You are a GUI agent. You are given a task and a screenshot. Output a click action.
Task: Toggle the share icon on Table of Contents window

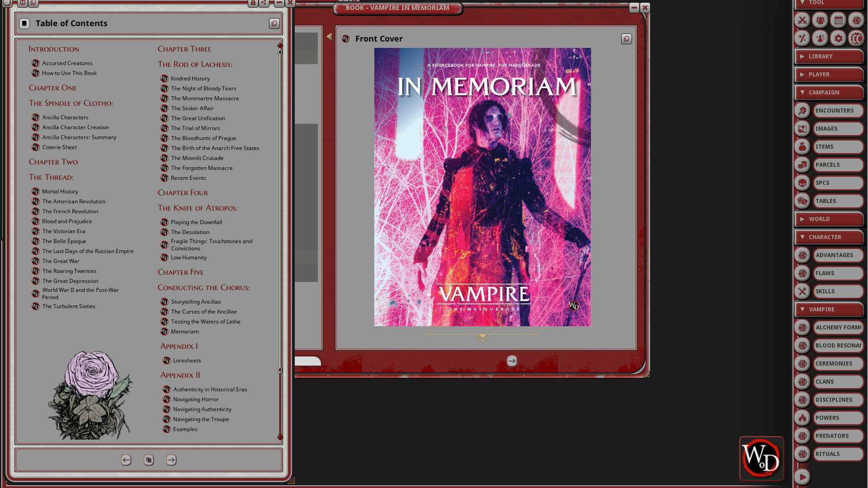(x=264, y=3)
